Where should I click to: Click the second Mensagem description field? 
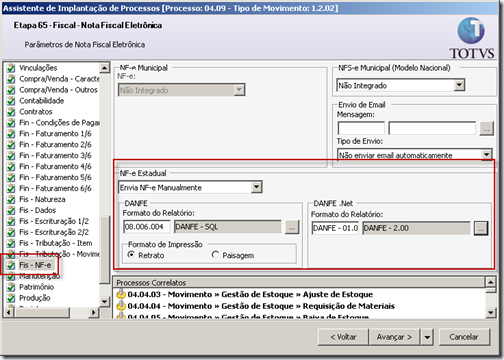pos(432,128)
